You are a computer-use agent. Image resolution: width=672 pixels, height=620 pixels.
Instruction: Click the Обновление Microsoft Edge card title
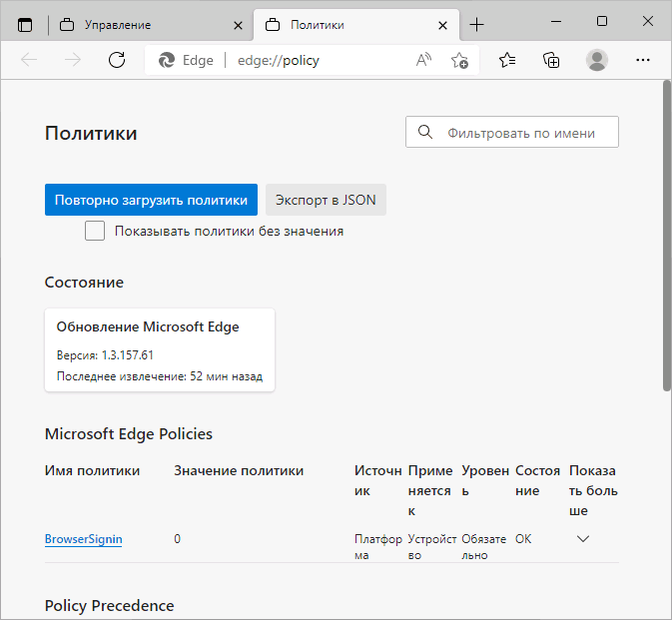[x=148, y=326]
